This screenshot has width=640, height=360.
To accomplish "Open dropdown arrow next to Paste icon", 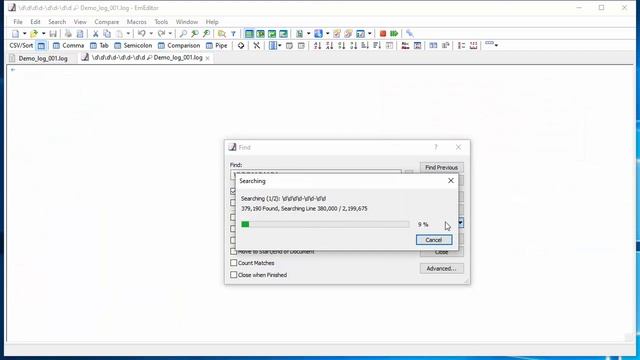I will tap(128, 33).
